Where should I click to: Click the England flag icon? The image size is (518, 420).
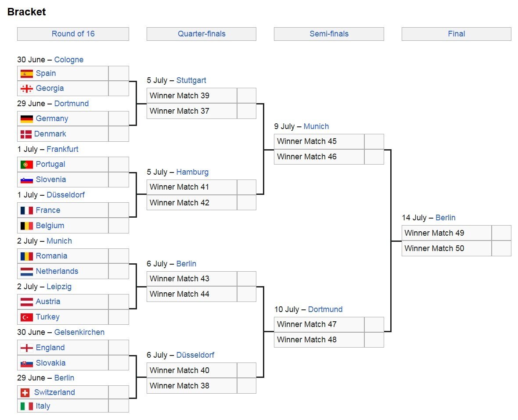click(26, 348)
